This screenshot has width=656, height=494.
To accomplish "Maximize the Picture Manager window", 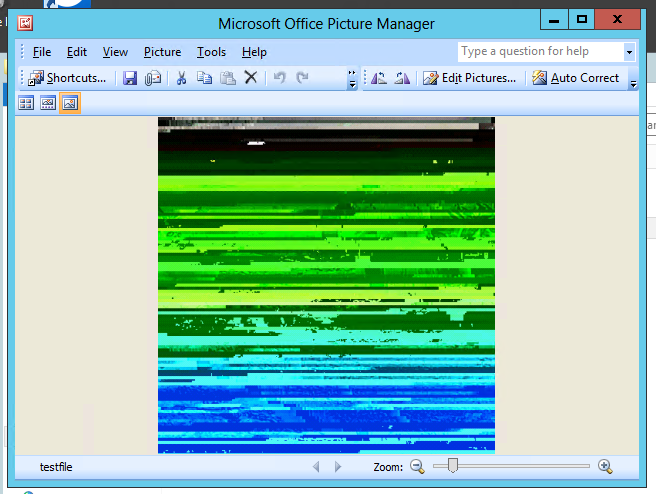I will click(582, 20).
